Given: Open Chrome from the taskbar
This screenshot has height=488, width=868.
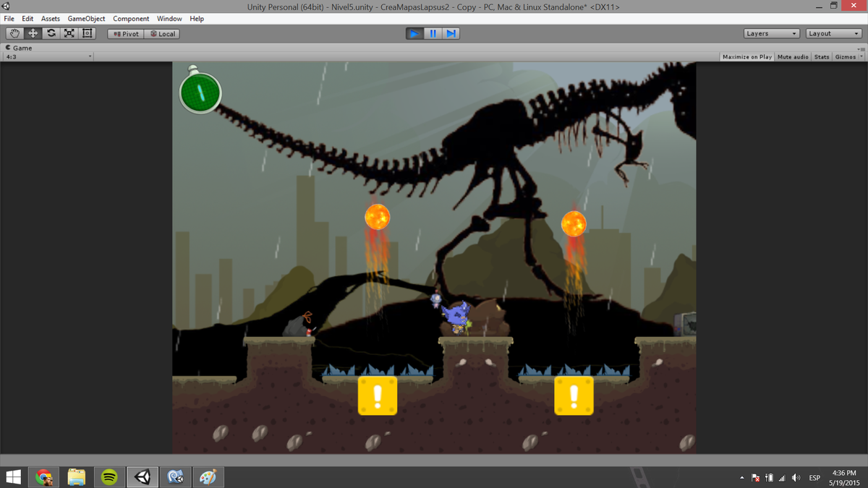Looking at the screenshot, I should (44, 477).
